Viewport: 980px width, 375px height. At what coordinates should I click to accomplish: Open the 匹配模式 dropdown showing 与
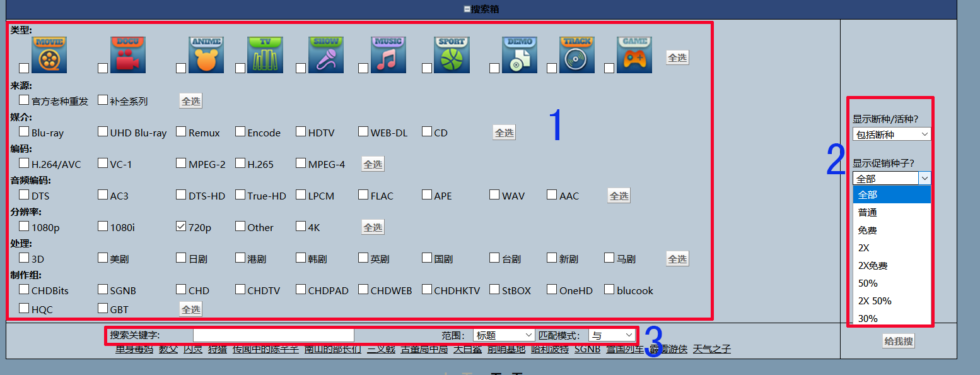click(x=612, y=335)
